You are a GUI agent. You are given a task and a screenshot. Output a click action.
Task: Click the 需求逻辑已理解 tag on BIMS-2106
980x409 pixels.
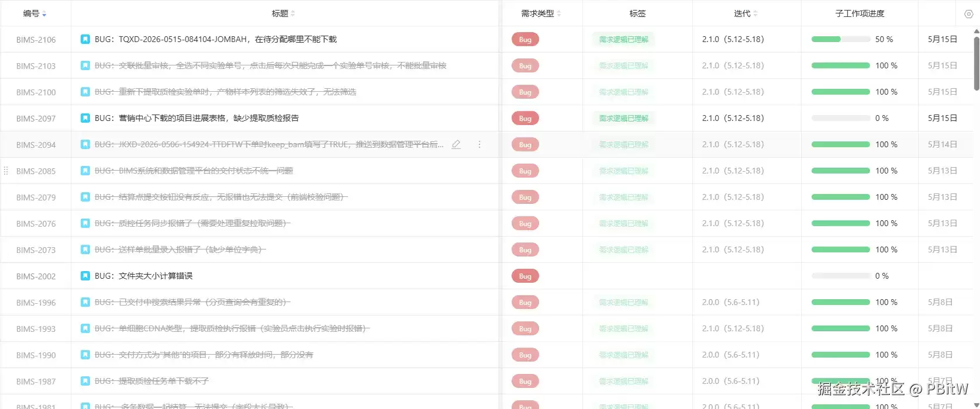(x=623, y=39)
